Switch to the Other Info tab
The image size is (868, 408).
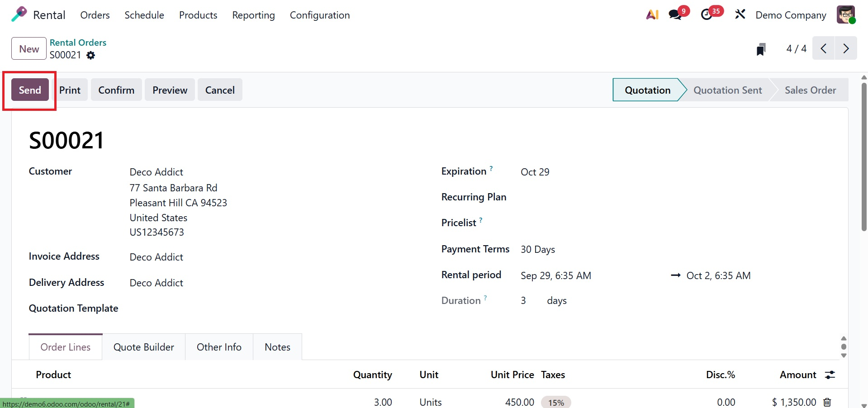click(219, 347)
